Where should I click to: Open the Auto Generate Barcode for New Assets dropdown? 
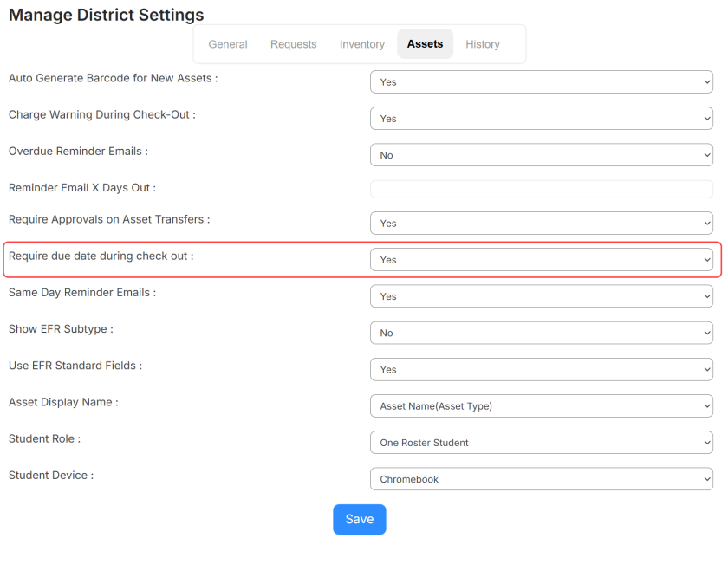[x=541, y=81]
